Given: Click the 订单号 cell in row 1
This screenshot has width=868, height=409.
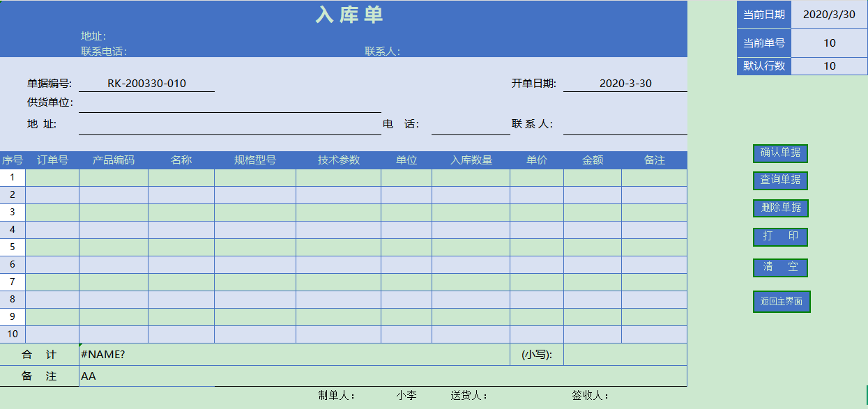Looking at the screenshot, I should coord(52,178).
